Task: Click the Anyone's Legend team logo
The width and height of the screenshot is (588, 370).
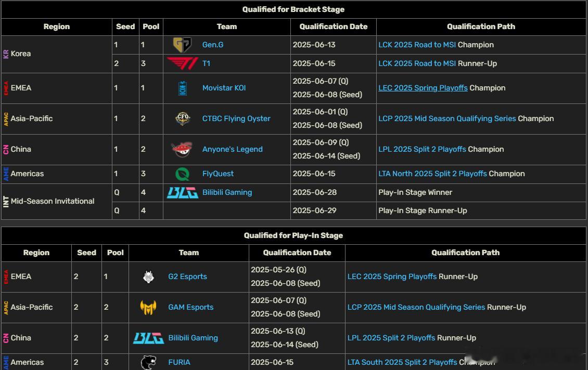Action: [x=182, y=149]
